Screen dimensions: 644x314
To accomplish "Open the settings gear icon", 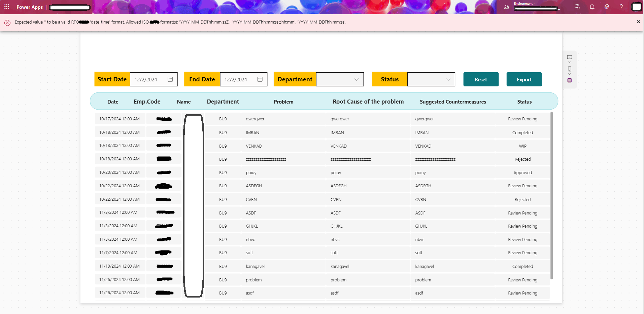I will 607,7.
